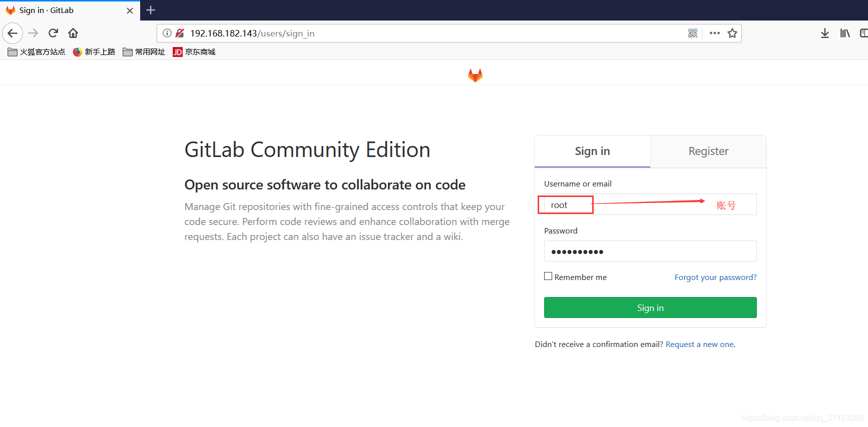Select the Sign in · GitLab browser tab
This screenshot has width=868, height=427.
(x=70, y=10)
